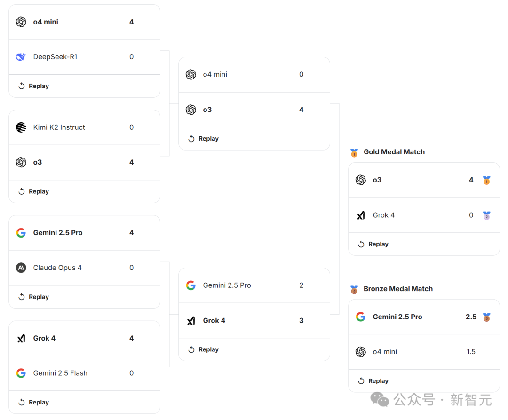The height and width of the screenshot is (420, 508).
Task: Click o3's OpenAI logo in the o4 mini semifinal
Action: click(191, 110)
